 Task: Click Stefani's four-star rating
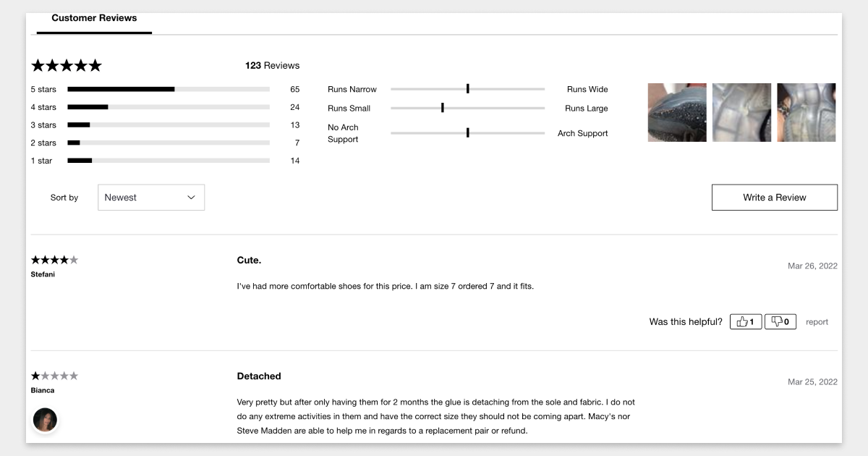[54, 260]
